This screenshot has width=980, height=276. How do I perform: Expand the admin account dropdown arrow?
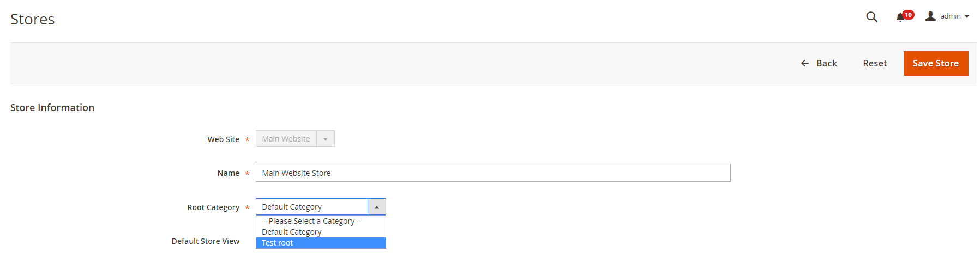click(967, 16)
